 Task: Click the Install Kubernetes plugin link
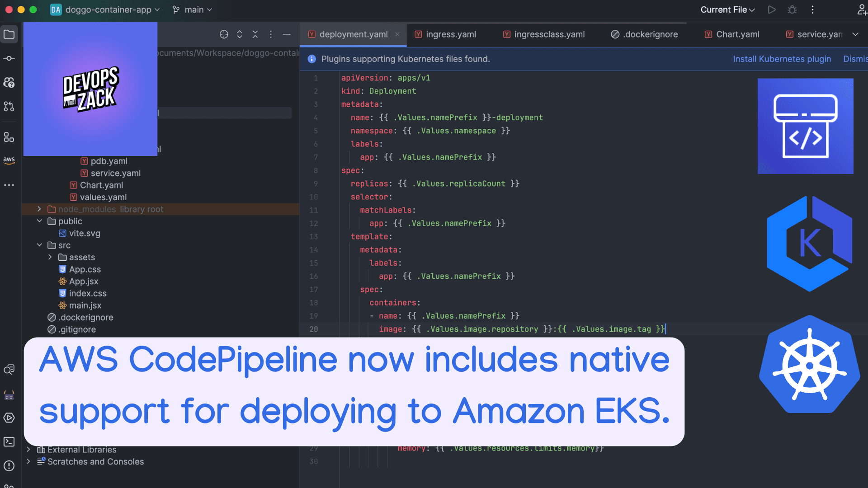tap(782, 59)
